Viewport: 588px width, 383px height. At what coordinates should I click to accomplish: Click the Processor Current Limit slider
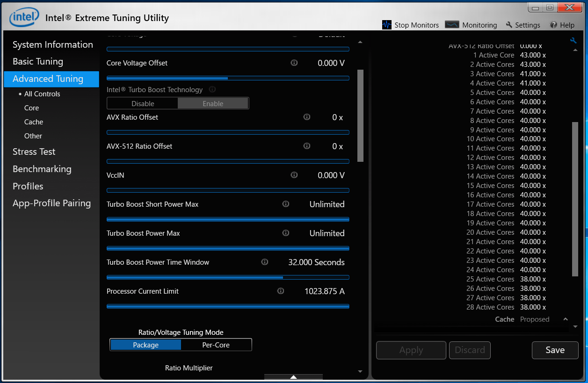228,306
